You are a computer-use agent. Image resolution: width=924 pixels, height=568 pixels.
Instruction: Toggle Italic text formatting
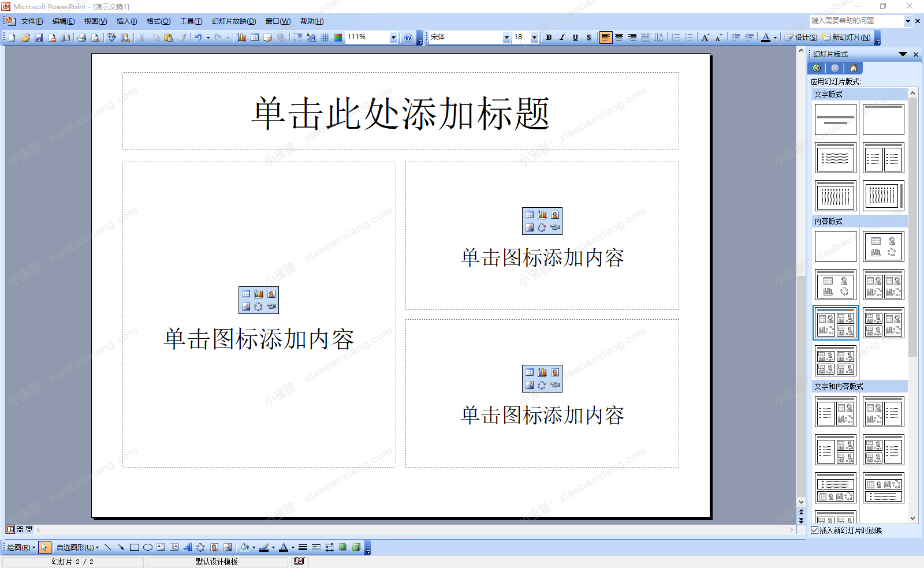click(x=562, y=38)
